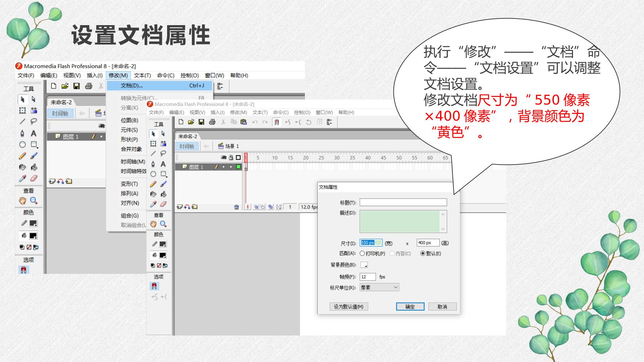644x362 pixels.
Task: Open the 标尺单位 units dropdown
Action: (379, 287)
